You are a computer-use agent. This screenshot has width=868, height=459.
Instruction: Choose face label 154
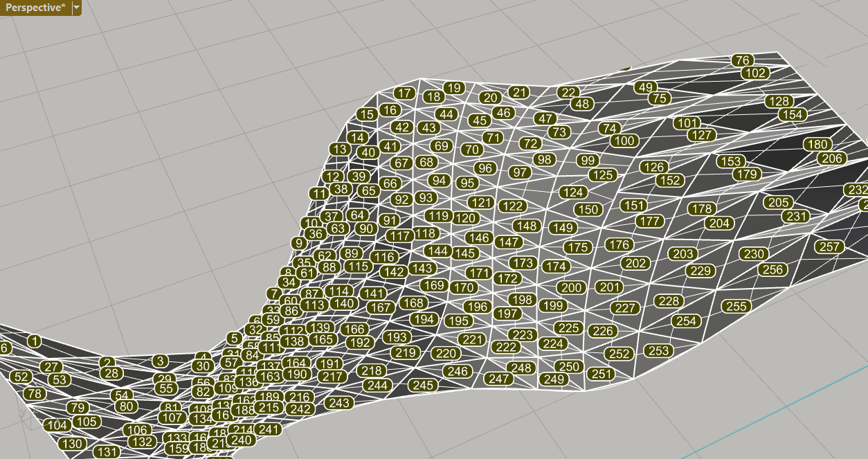793,114
